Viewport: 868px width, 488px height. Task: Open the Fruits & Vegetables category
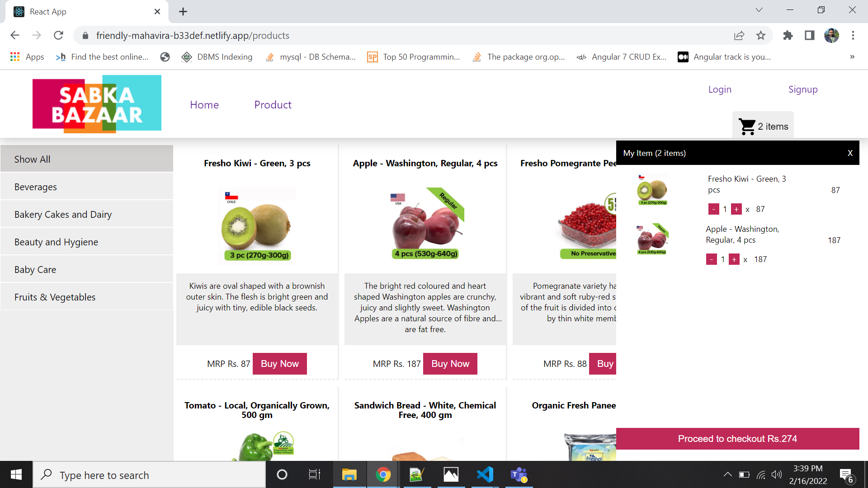[x=55, y=297]
